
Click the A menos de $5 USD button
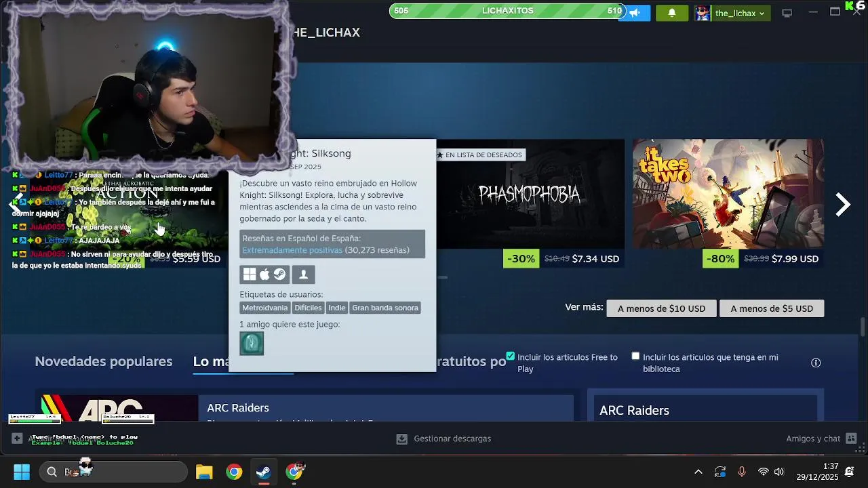pyautogui.click(x=772, y=308)
